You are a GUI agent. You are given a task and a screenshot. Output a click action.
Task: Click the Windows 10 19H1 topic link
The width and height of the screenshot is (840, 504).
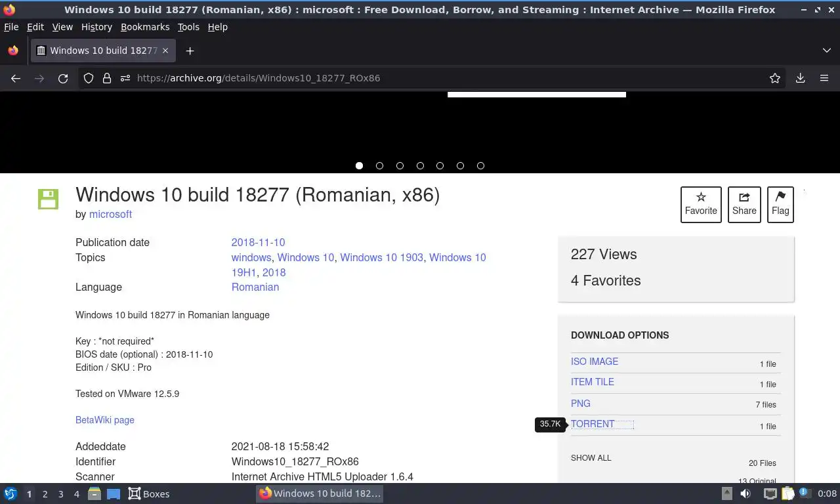[x=359, y=264]
